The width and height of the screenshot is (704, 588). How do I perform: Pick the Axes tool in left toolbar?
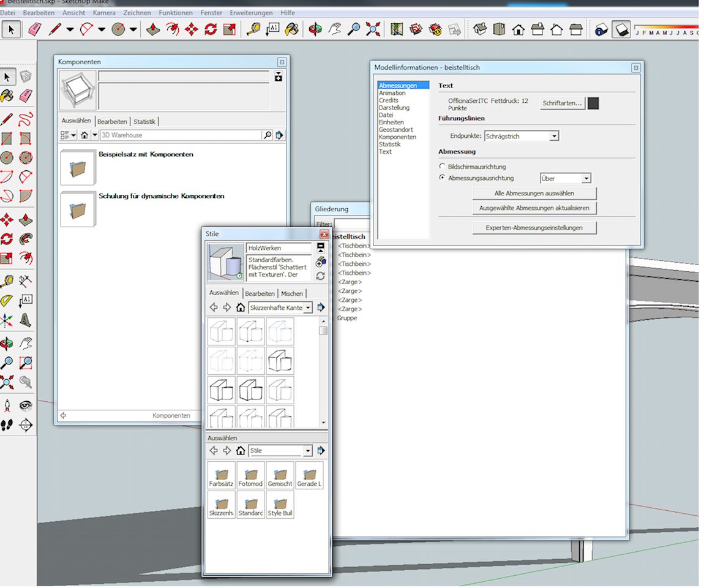click(7, 320)
